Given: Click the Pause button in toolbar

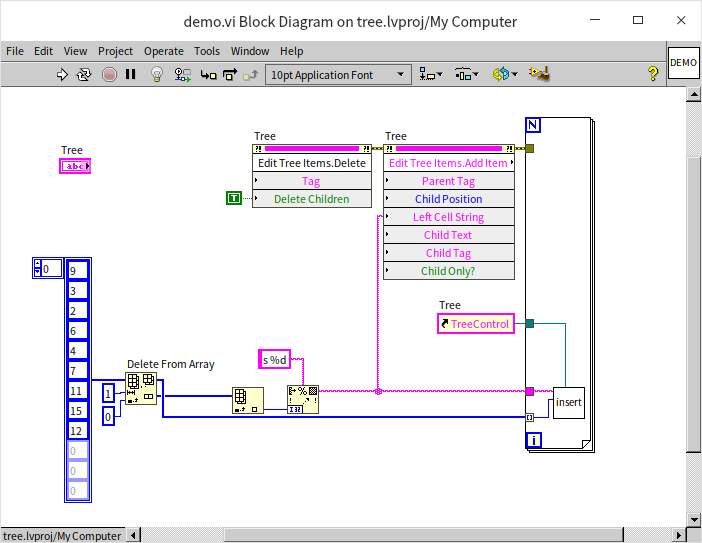Looking at the screenshot, I should [x=131, y=74].
